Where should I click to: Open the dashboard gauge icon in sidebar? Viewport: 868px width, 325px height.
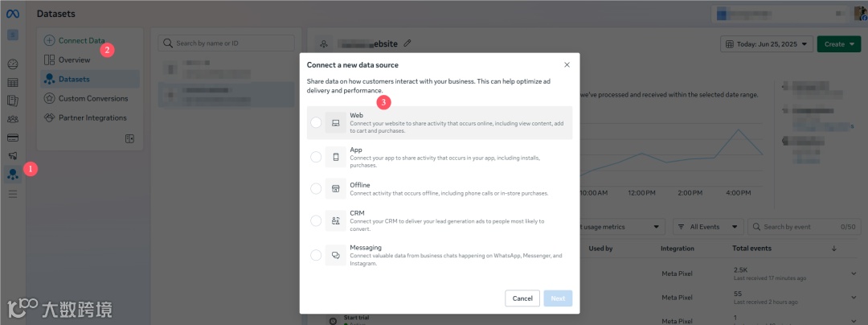click(13, 64)
